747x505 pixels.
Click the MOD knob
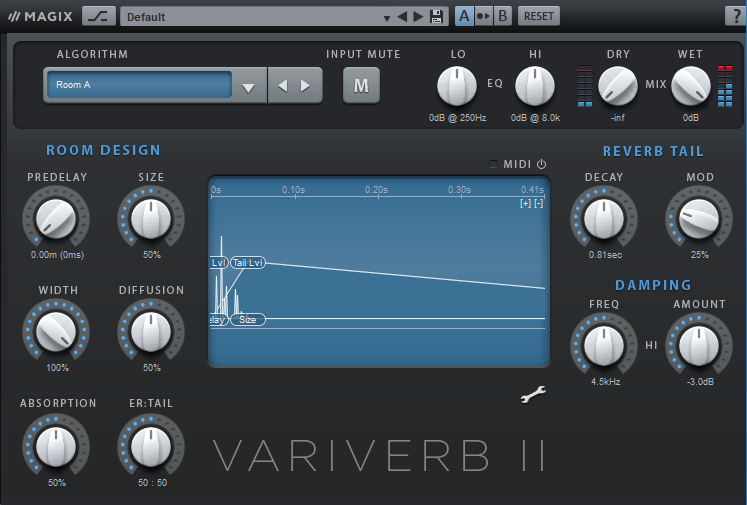click(699, 219)
